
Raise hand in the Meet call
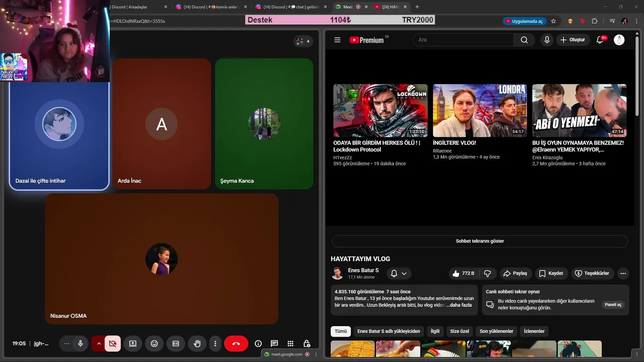tap(197, 343)
